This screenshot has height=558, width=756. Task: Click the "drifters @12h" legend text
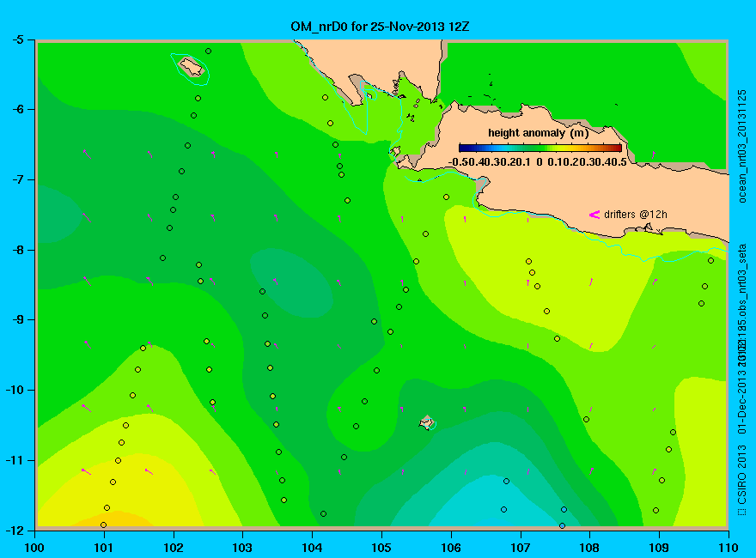pyautogui.click(x=636, y=215)
